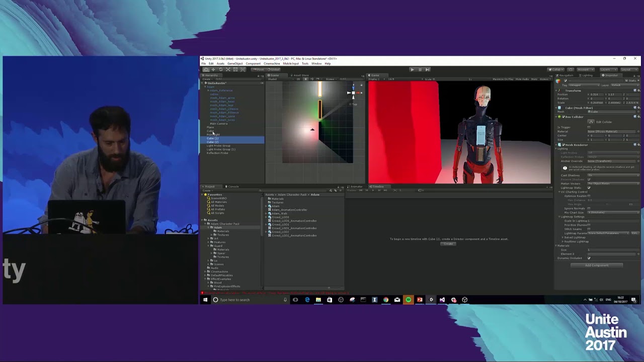Switch to Asset Store tab
Viewport: 644px width, 362px height.
(300, 75)
